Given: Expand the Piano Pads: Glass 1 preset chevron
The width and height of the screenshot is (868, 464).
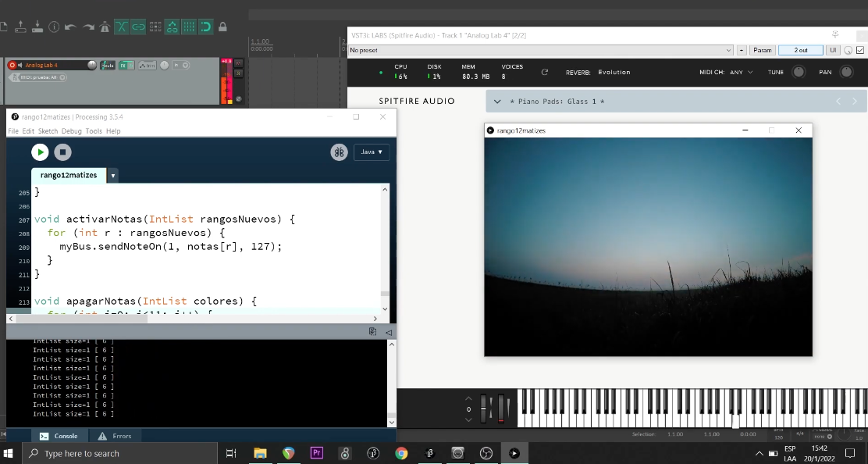Looking at the screenshot, I should [x=497, y=102].
